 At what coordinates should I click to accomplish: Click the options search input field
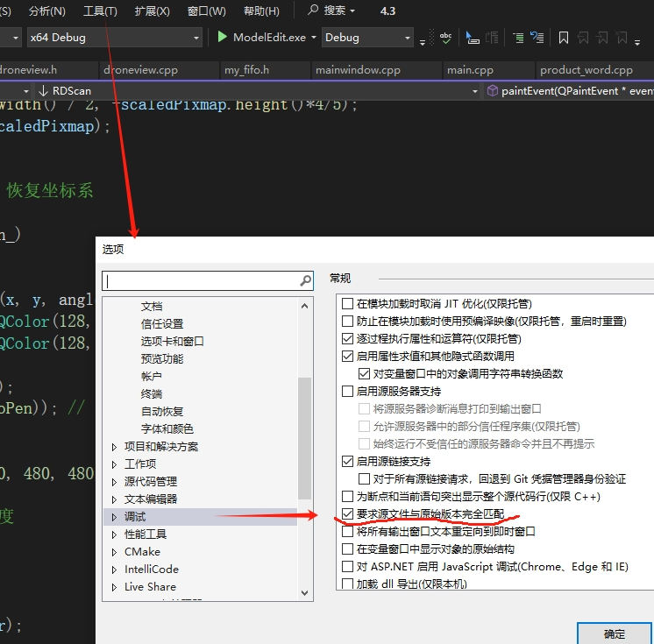point(200,281)
